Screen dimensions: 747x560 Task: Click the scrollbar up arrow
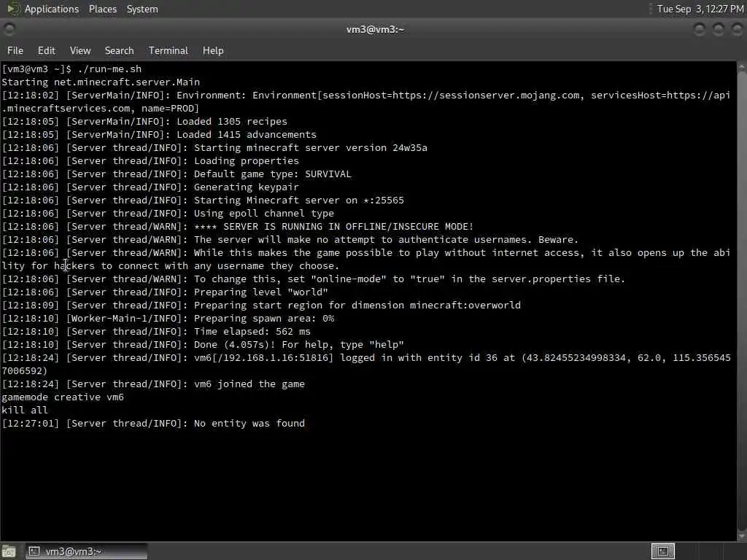[x=742, y=67]
